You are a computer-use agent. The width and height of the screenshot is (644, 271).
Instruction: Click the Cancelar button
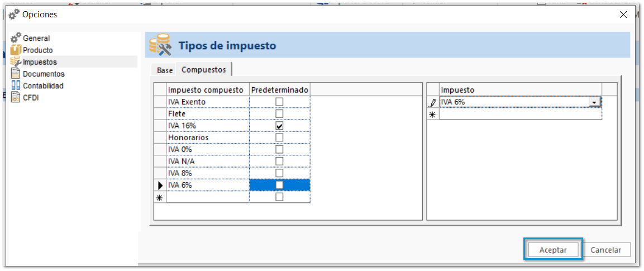click(605, 250)
